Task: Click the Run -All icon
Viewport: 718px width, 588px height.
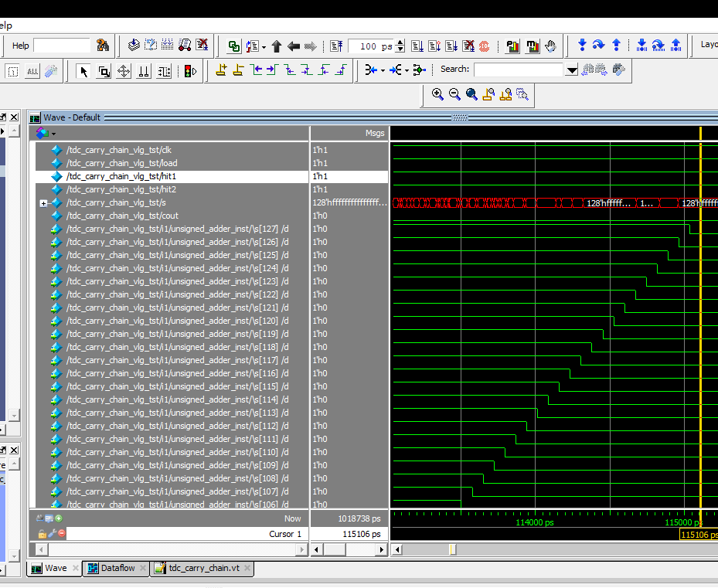Action: pyautogui.click(x=451, y=46)
